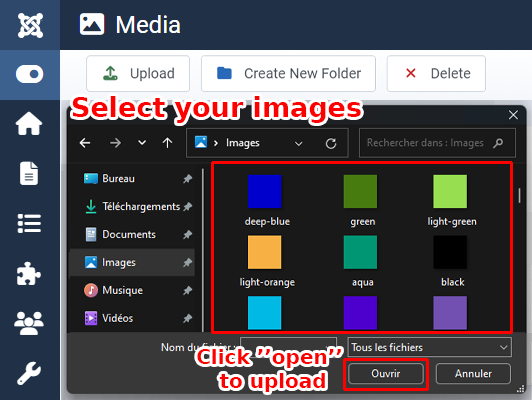Screen dimensions: 532x400
Task: Expand recent locations chevron
Action: coord(142,142)
